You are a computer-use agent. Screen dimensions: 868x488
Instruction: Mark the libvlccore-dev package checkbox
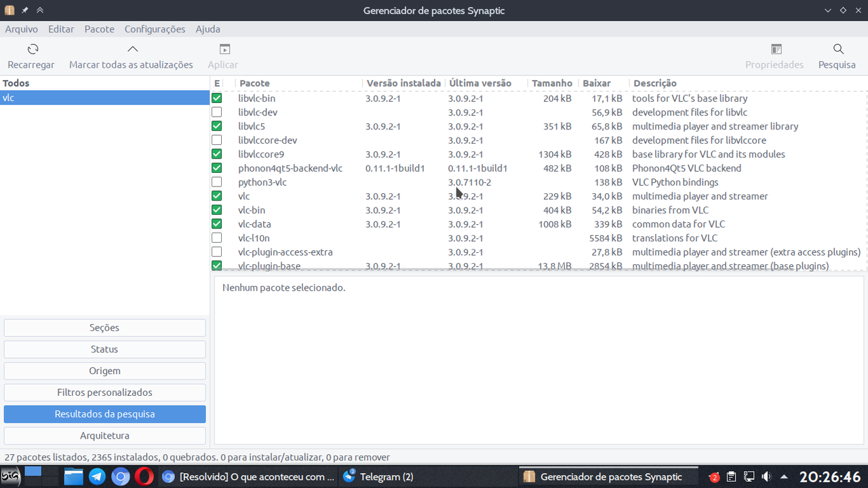[x=217, y=140]
